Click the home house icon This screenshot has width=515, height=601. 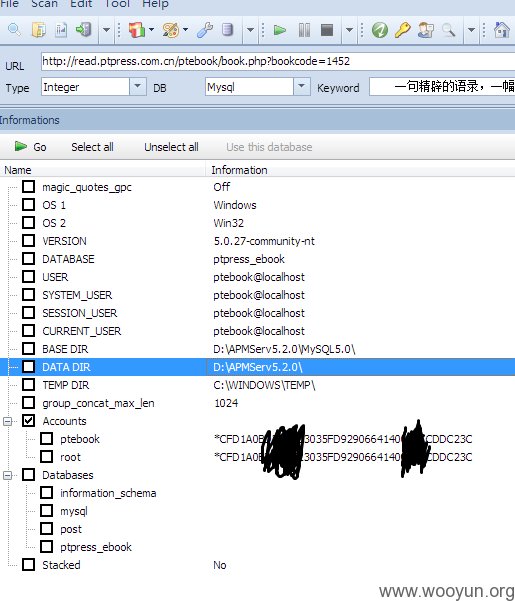(x=501, y=30)
